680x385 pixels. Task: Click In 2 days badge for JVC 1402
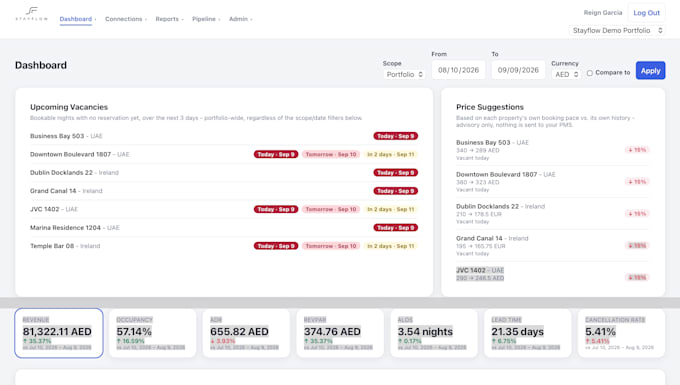coord(391,209)
